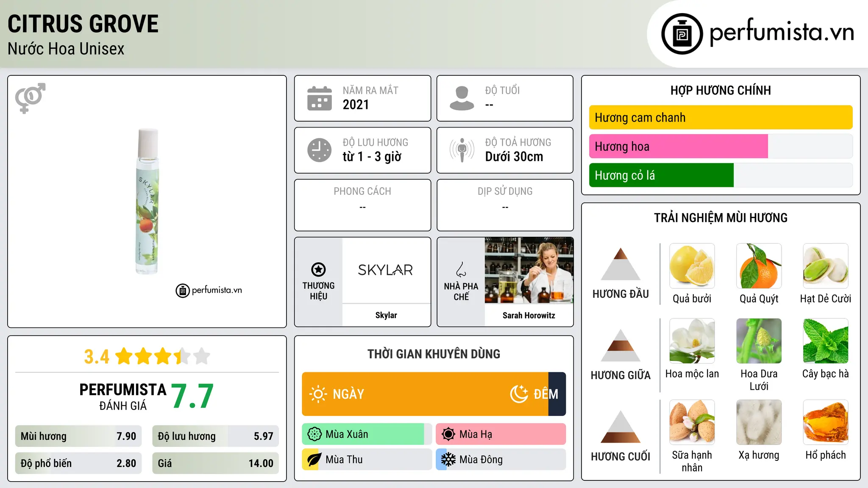
Task: Open the Xạ hương note image
Action: click(759, 422)
